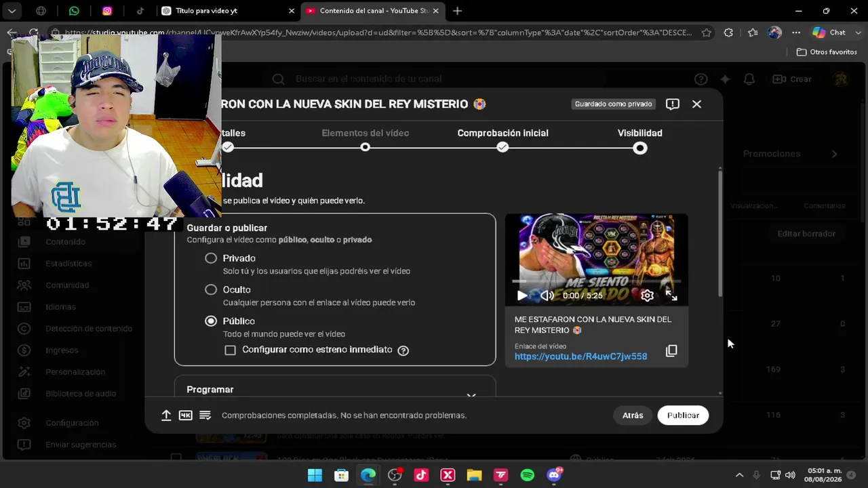Click the Atrás button
The image size is (868, 488).
pyautogui.click(x=633, y=415)
